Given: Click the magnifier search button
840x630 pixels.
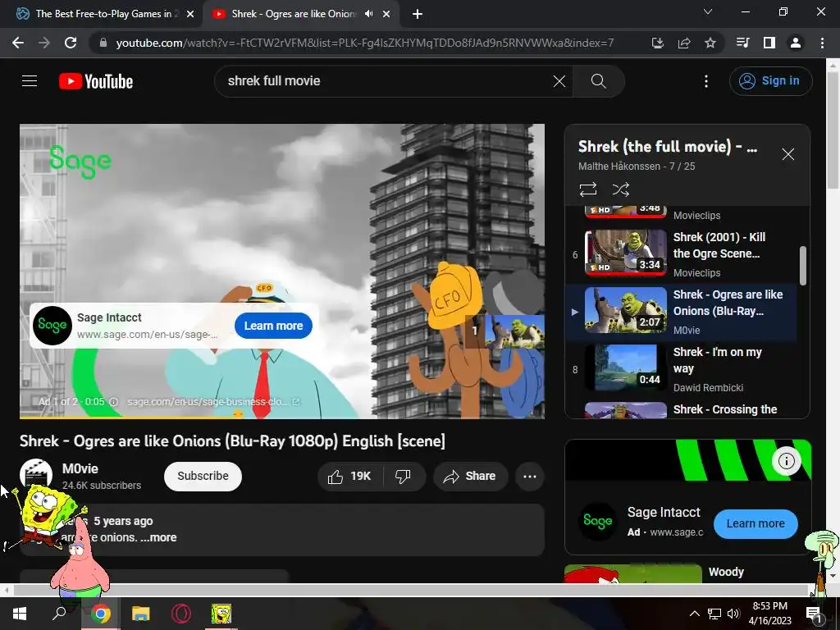Looking at the screenshot, I should point(598,81).
